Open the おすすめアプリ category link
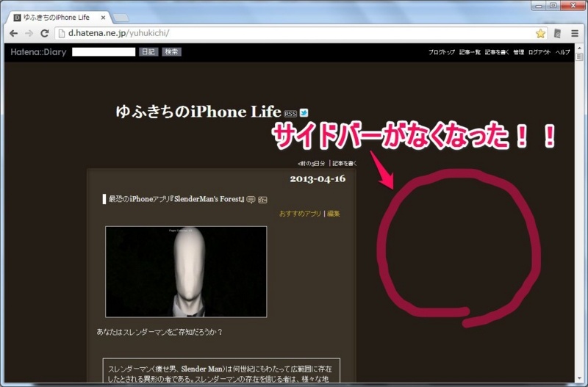The image size is (588, 387). click(300, 214)
